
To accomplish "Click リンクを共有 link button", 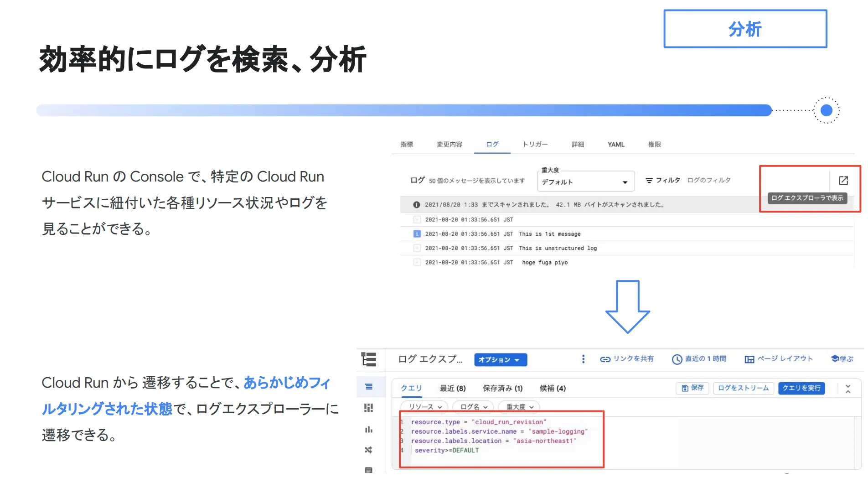I will click(x=627, y=359).
